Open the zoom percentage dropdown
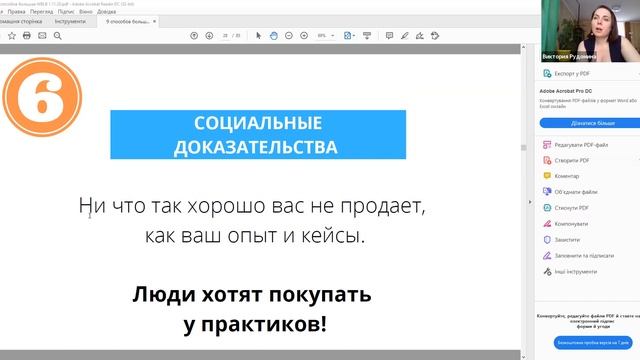Screen dimensions: 640x360 pos(333,36)
